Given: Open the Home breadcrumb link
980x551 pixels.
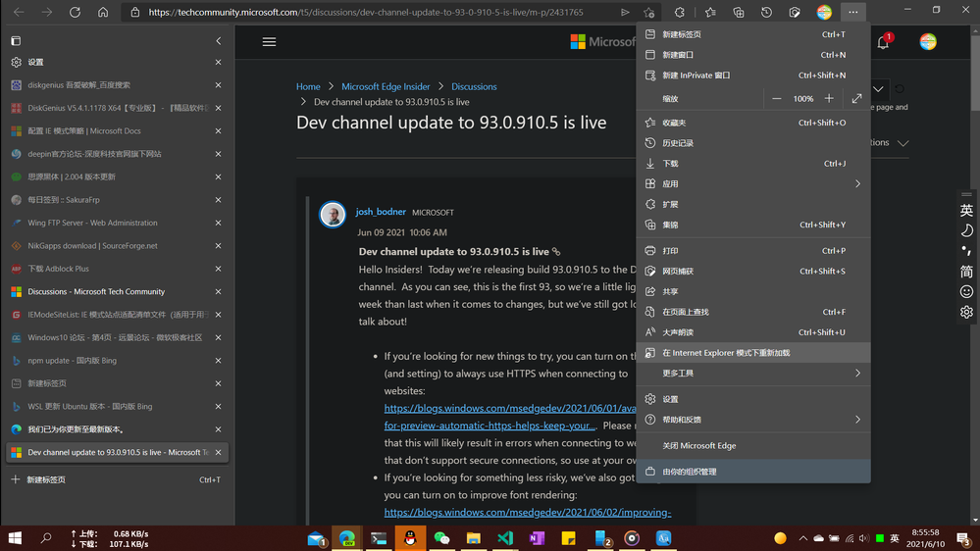Looking at the screenshot, I should [x=308, y=87].
